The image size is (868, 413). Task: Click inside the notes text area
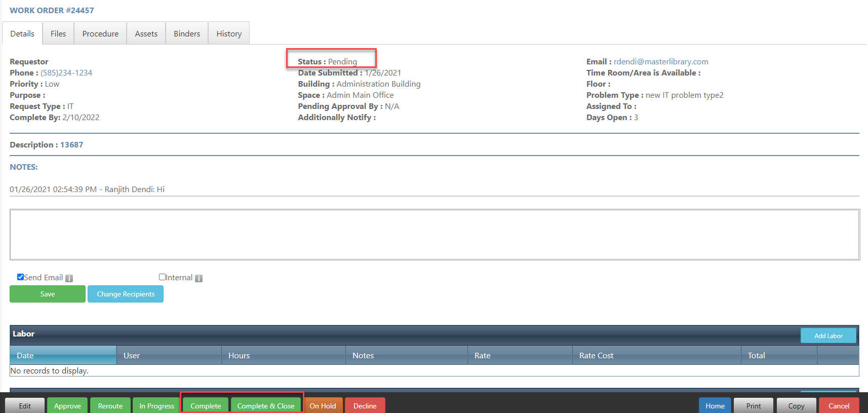click(435, 235)
